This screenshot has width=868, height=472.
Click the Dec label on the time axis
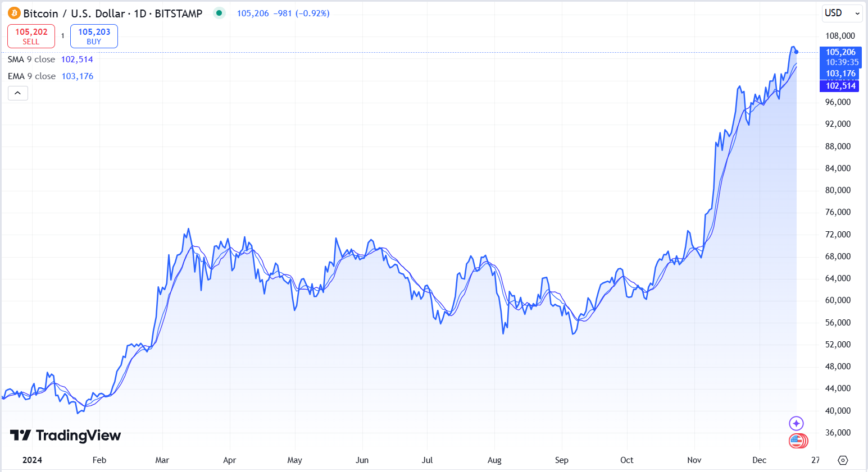pos(759,460)
